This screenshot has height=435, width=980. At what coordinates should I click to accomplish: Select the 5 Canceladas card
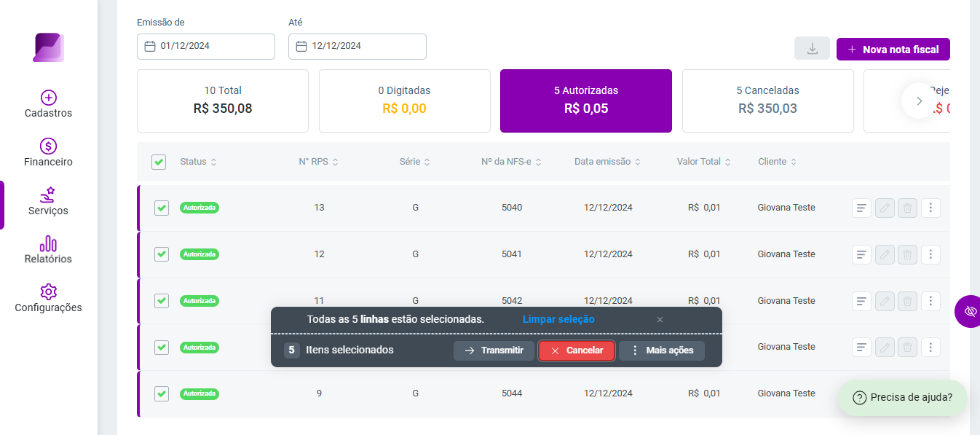(x=767, y=101)
